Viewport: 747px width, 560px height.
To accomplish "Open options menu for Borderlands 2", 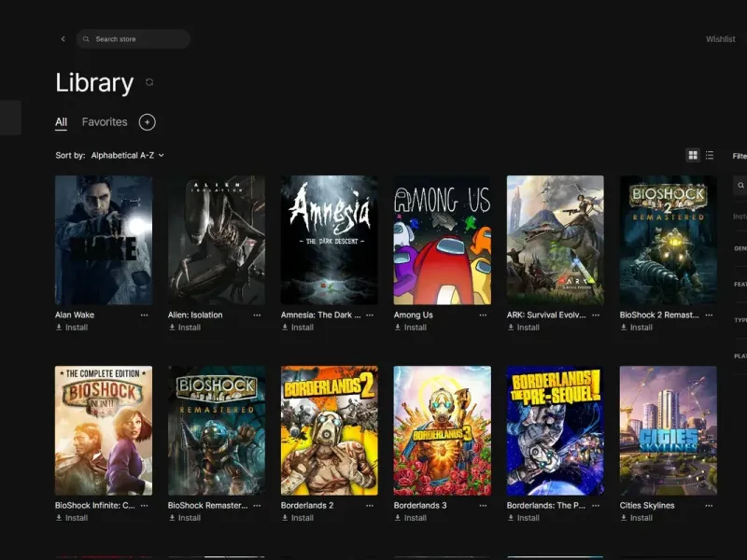I will pos(370,506).
